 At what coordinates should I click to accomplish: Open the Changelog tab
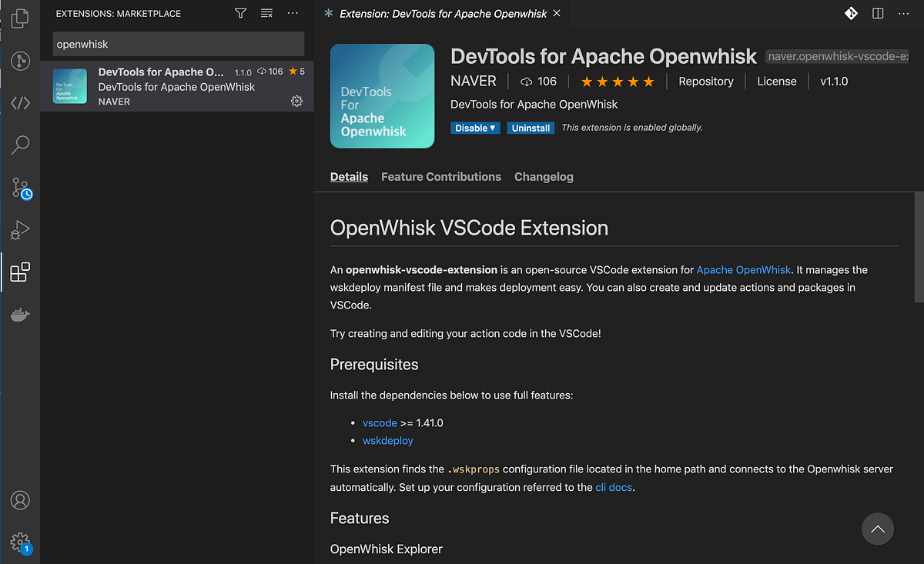(544, 176)
